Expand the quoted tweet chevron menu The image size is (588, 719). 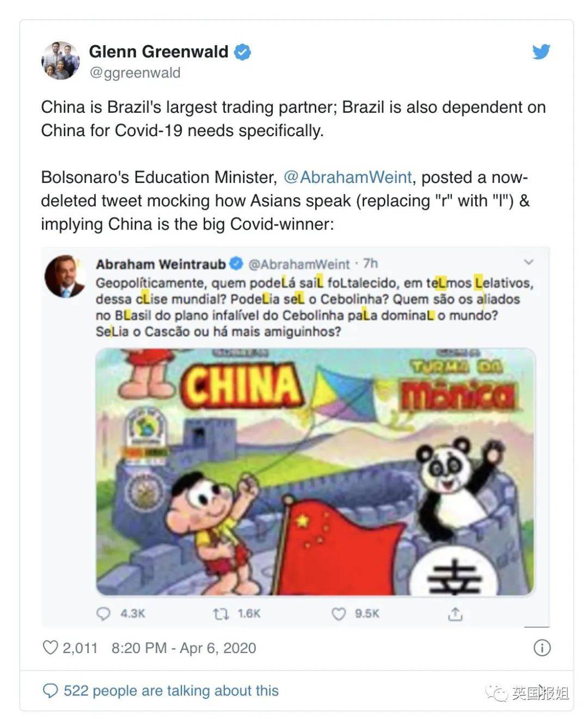tap(528, 263)
